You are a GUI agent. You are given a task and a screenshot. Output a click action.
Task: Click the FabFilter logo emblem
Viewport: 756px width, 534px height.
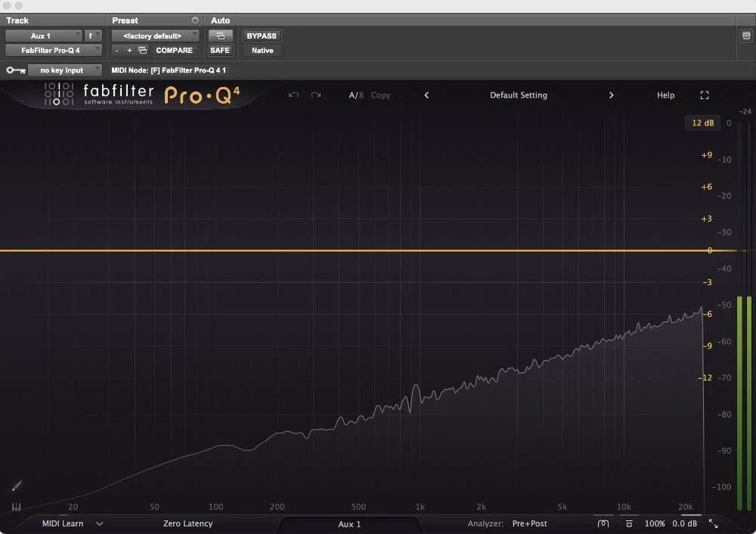[x=59, y=94]
